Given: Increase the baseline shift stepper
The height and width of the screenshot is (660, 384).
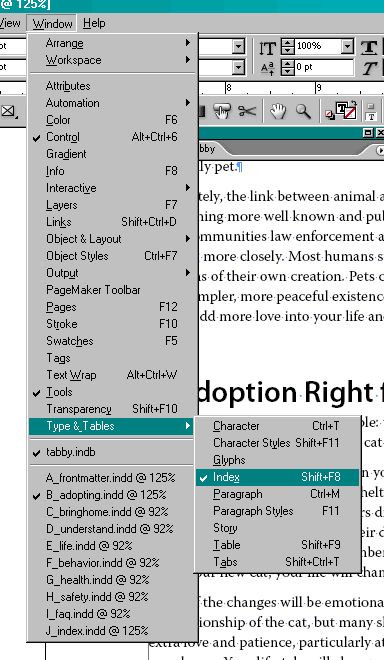Looking at the screenshot, I should (x=288, y=64).
